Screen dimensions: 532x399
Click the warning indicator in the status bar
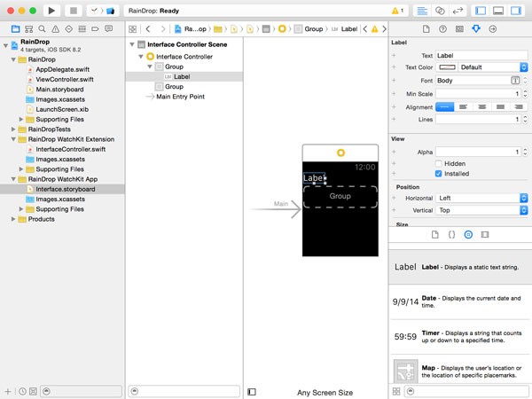[x=397, y=11]
